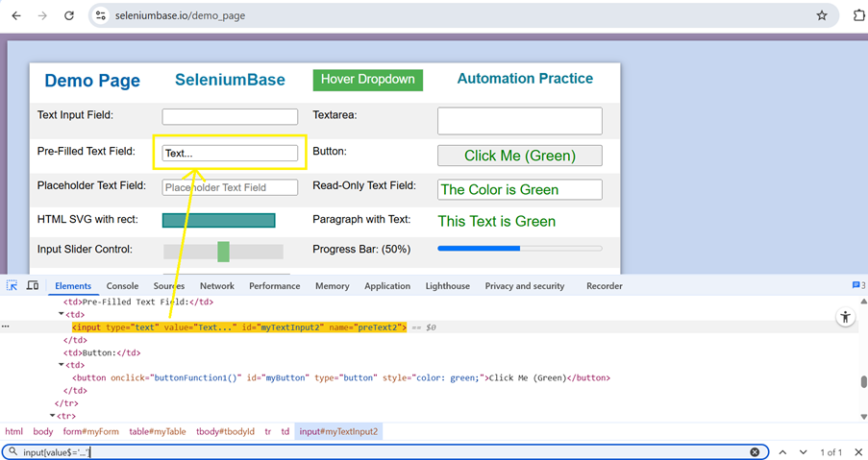Select the Pre-Filled Text Field td line
Image resolution: width=868 pixels, height=460 pixels.
tap(137, 302)
